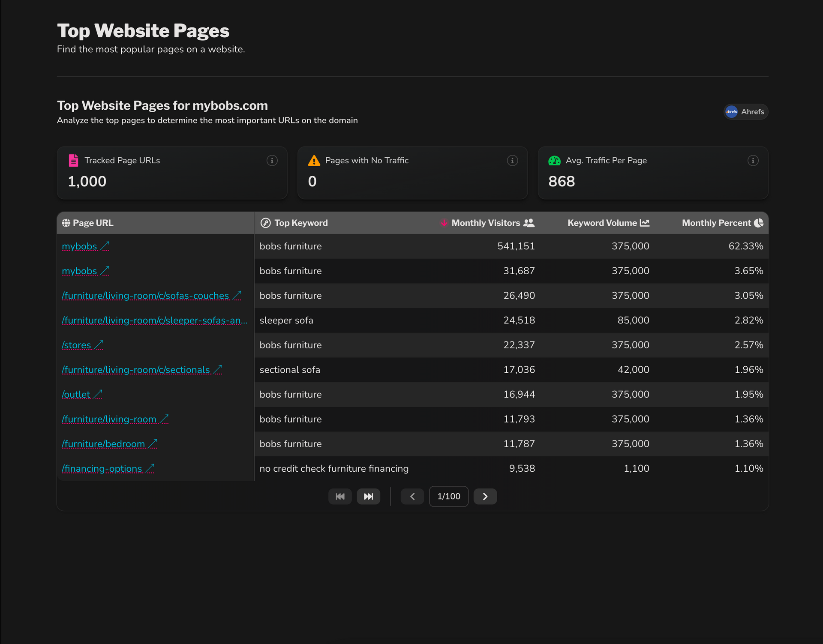Click the people icon beside Monthly Visitors
Image resolution: width=823 pixels, height=644 pixels.
click(x=529, y=223)
